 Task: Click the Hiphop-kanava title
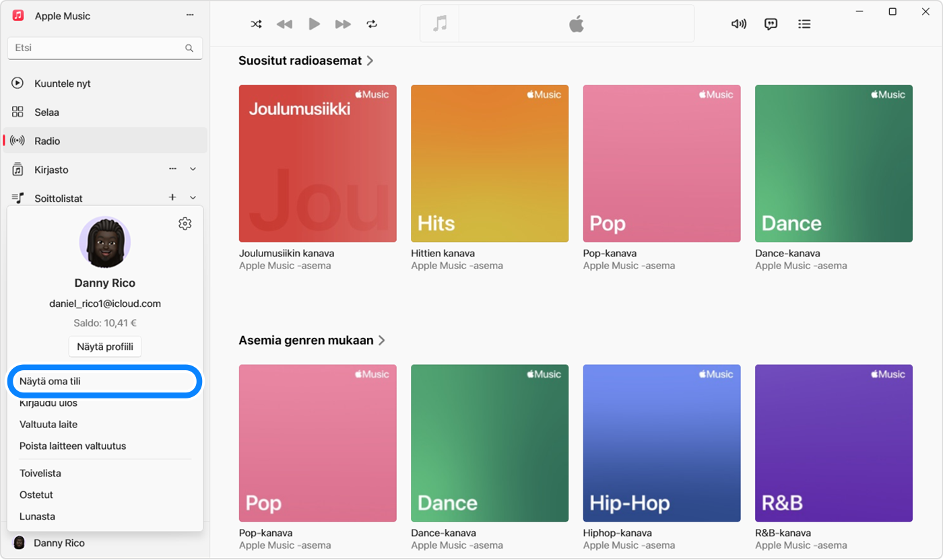(618, 533)
